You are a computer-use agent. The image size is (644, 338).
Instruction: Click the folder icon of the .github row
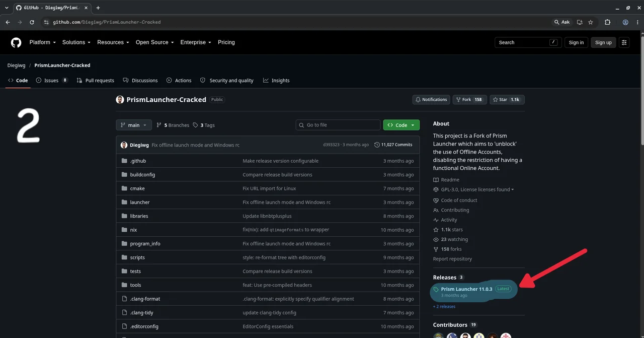124,161
